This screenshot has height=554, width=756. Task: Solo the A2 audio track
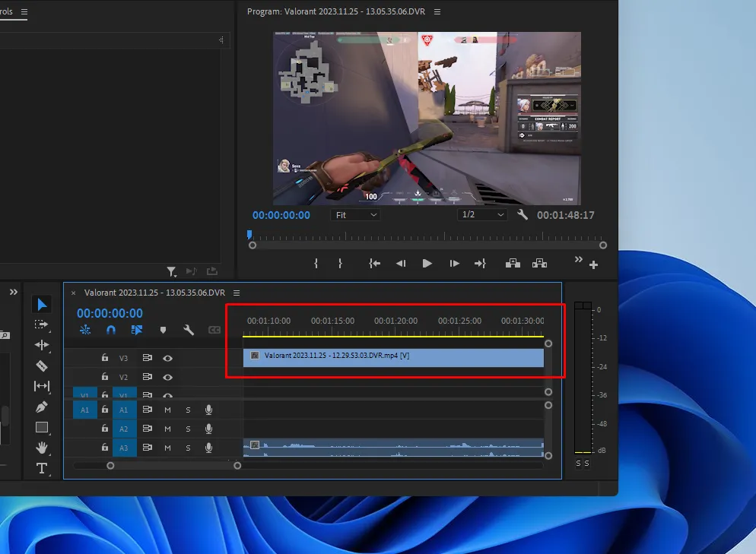[x=188, y=429]
